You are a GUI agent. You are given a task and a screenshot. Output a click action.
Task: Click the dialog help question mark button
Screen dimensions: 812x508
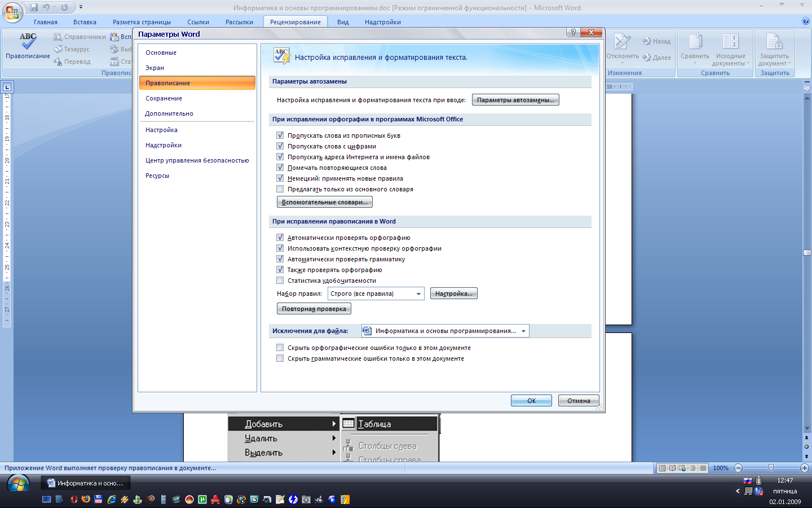(x=573, y=32)
